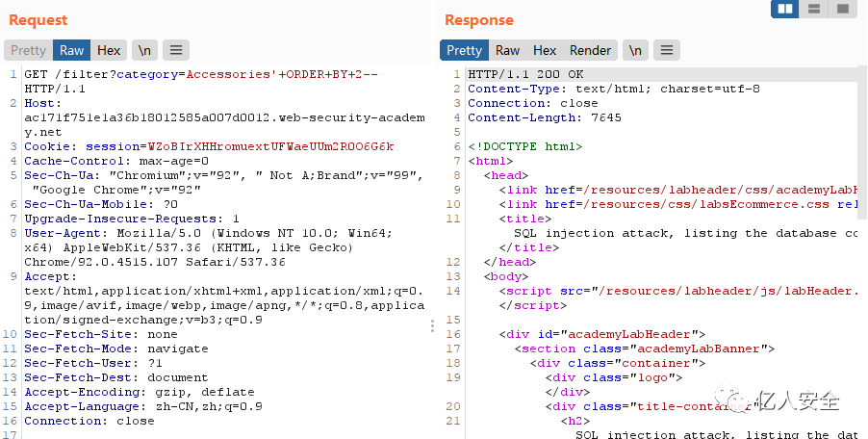Click the Accept-Language header line
Screen dimensions: 868x439
click(x=143, y=406)
